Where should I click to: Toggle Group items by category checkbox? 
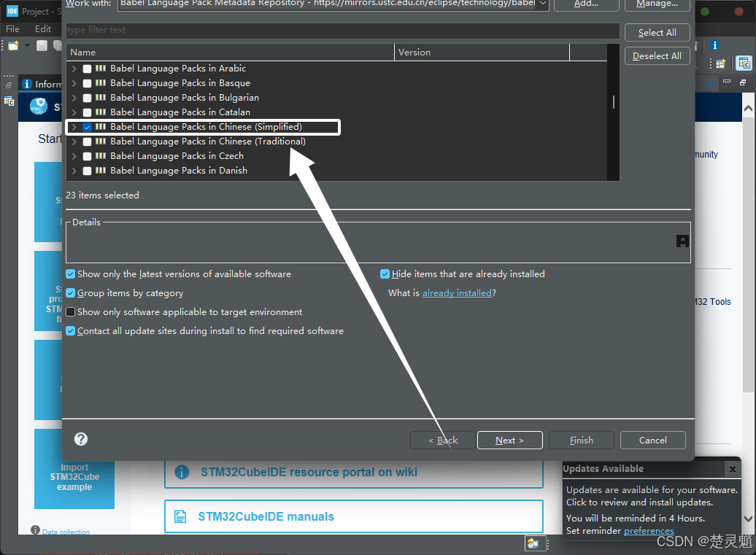click(70, 293)
